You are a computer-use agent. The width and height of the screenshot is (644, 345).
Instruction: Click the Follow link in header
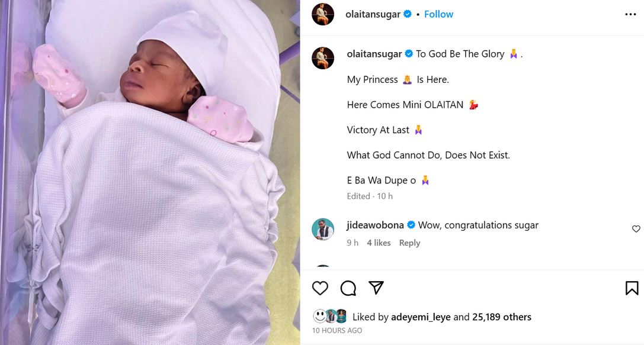click(438, 14)
